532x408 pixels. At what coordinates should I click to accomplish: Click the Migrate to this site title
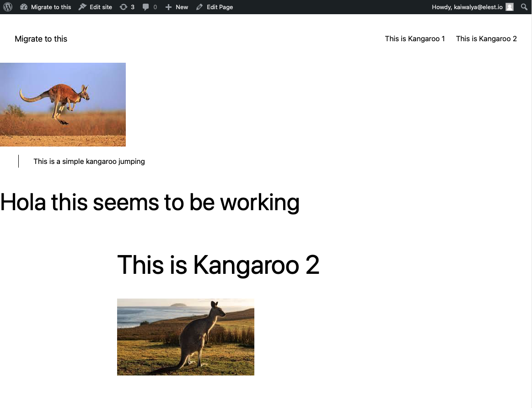(41, 39)
